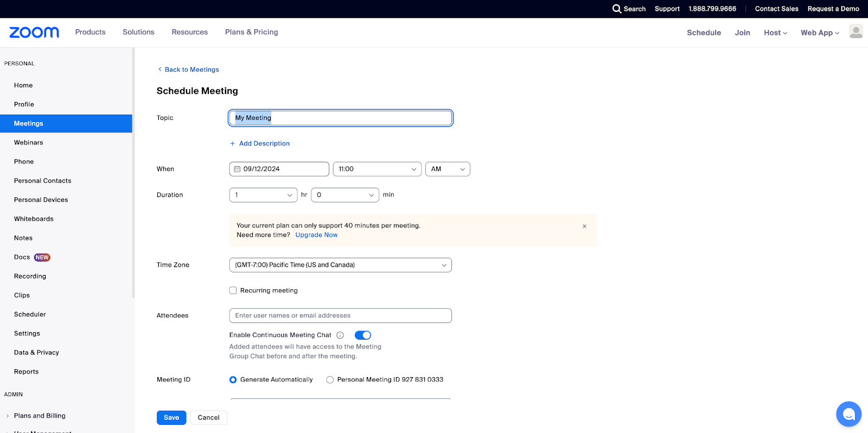Image resolution: width=868 pixels, height=433 pixels.
Task: Open the user profile avatar
Action: point(856,32)
